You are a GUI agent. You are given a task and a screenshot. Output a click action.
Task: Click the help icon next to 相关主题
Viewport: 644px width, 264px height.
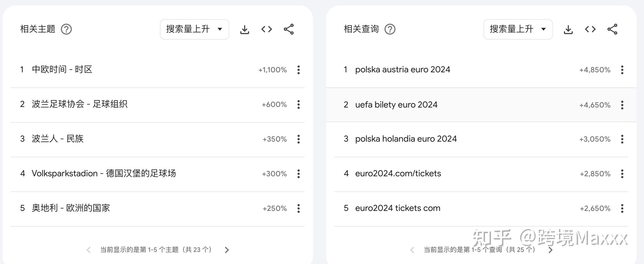(67, 29)
